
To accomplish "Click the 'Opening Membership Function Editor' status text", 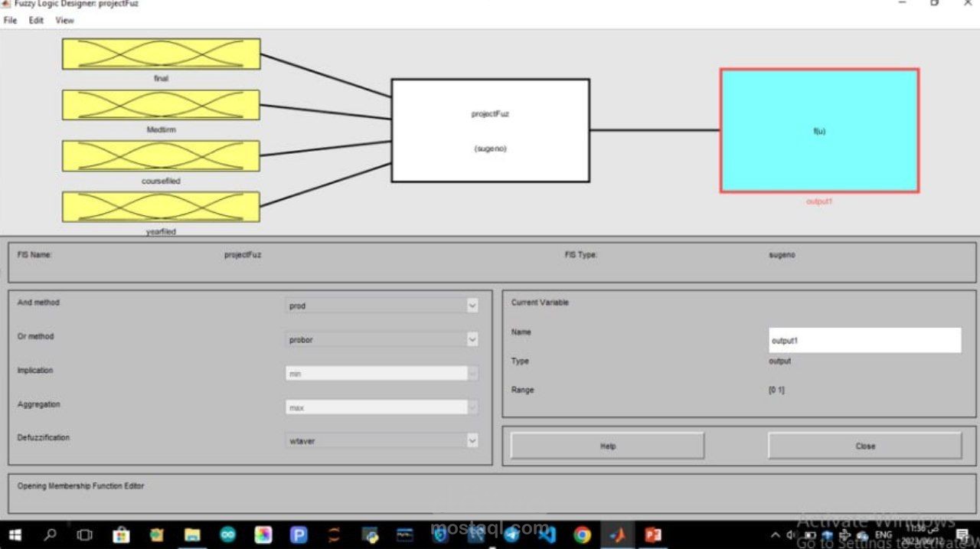I will coord(80,486).
